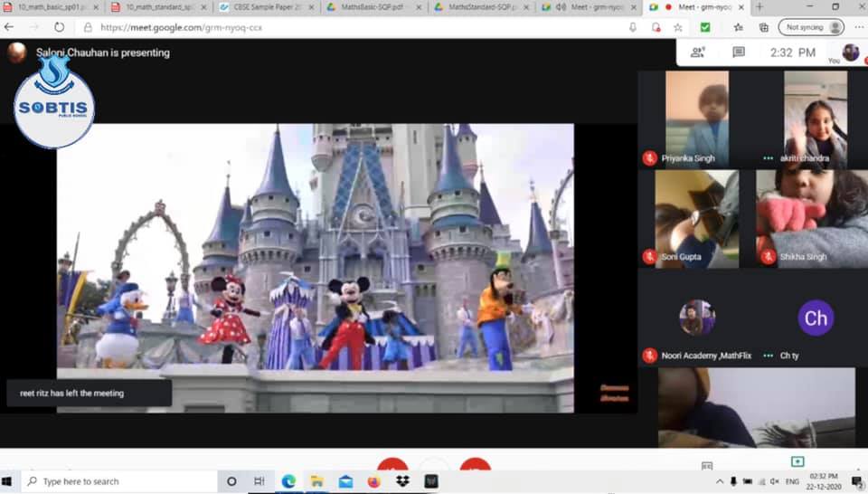The height and width of the screenshot is (494, 868).
Task: Toggle Windows Task View button
Action: pyautogui.click(x=259, y=481)
